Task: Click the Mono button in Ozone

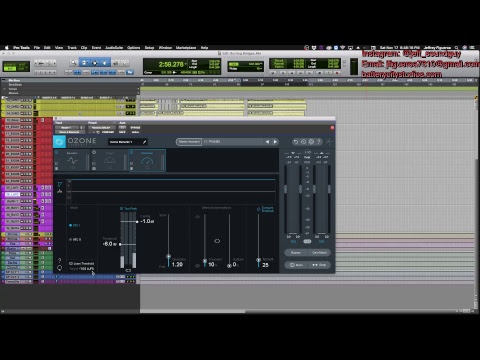Action: [296, 265]
